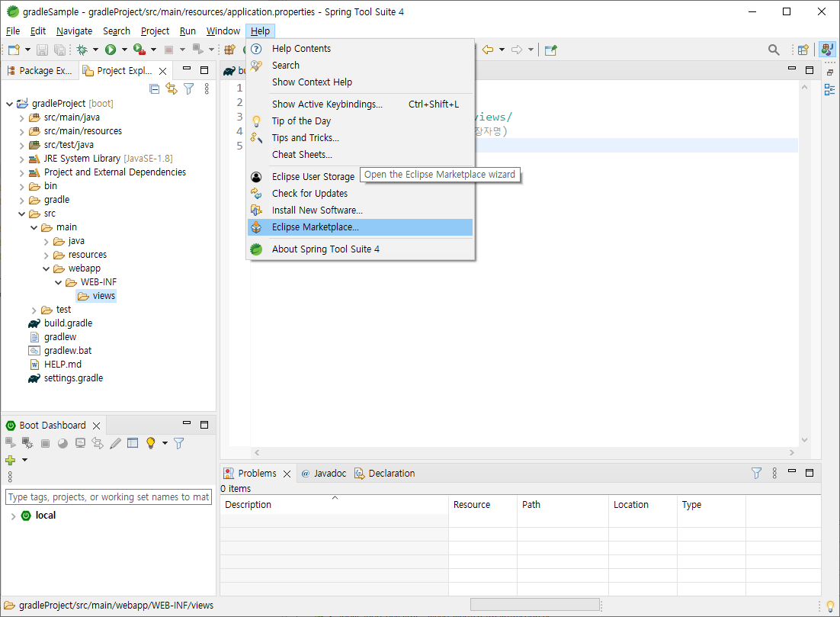Maximize the Problems panel
This screenshot has height=617, width=840.
click(x=810, y=473)
